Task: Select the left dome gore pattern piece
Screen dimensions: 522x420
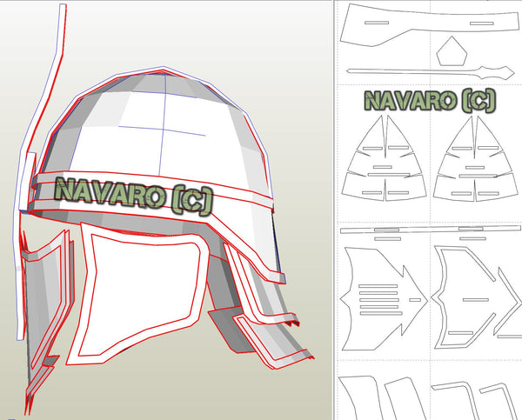Action: [x=385, y=159]
